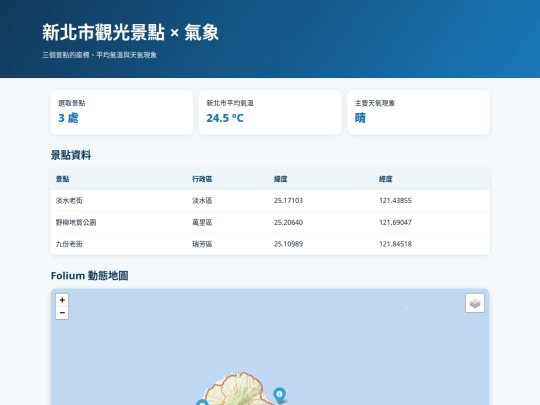Click the 緯度 column header
The width and height of the screenshot is (540, 405).
[x=280, y=179]
